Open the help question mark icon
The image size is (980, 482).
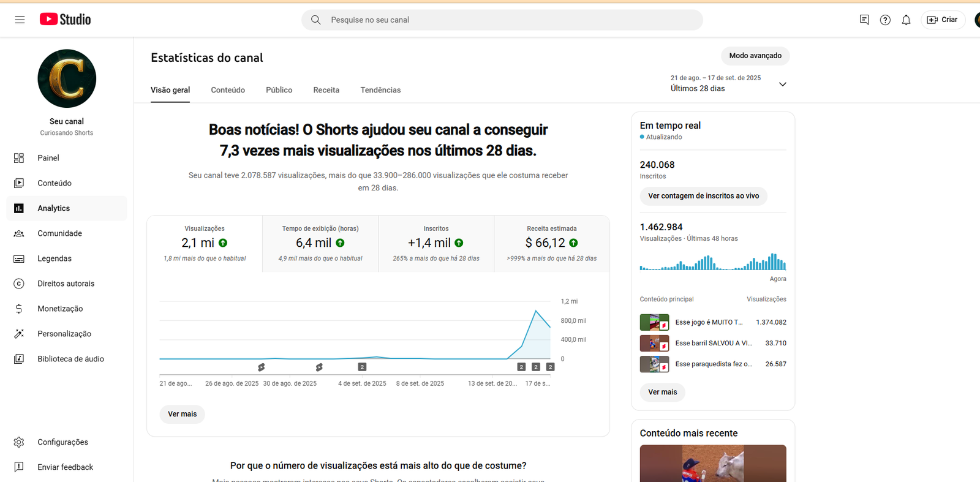pos(885,20)
